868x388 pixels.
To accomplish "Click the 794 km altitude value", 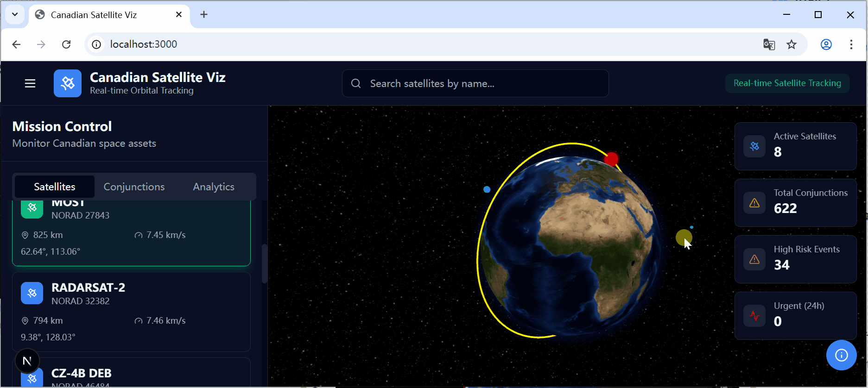I will tap(48, 320).
